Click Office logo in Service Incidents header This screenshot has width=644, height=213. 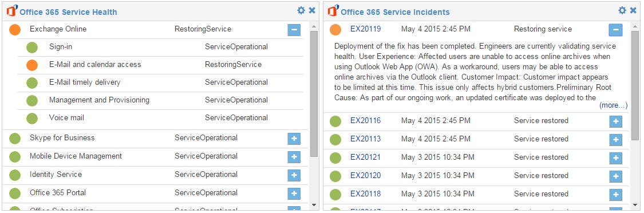333,11
